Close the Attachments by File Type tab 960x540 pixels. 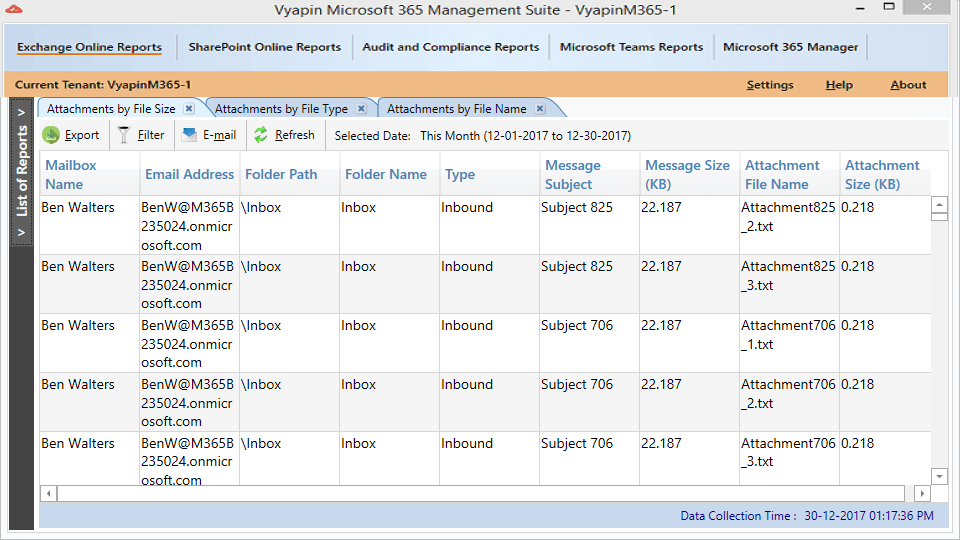pyautogui.click(x=361, y=108)
